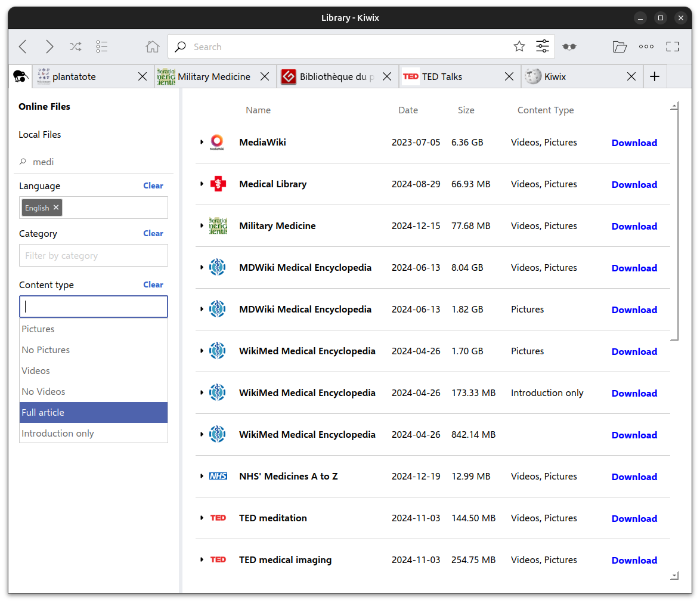
Task: Open the Filter by category combo box
Action: [x=94, y=255]
